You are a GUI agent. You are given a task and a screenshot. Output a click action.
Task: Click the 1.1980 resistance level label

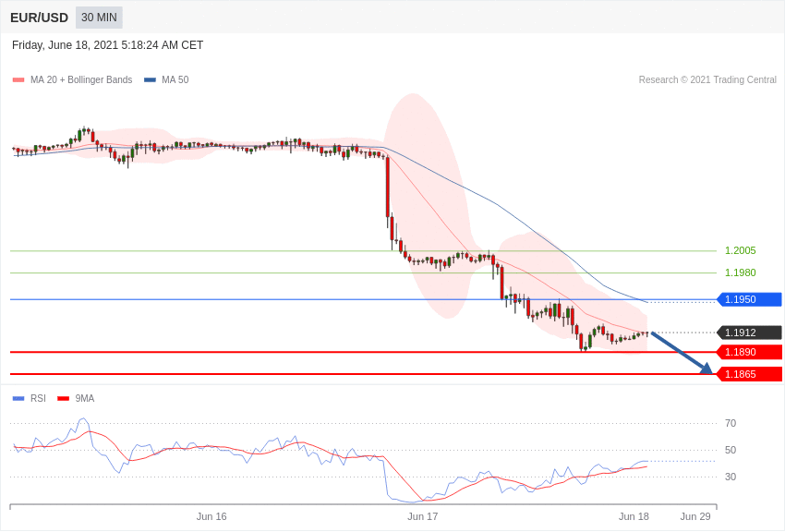[x=740, y=272]
